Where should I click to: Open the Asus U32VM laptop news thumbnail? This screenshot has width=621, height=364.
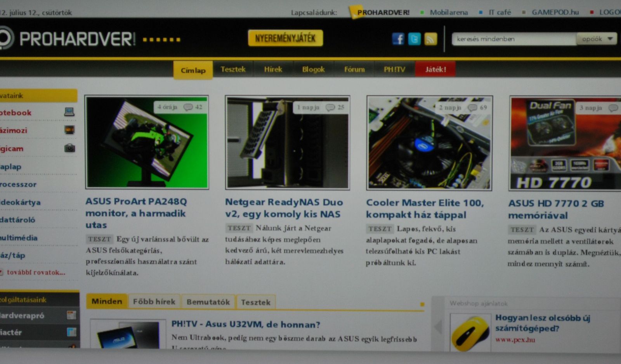tap(128, 334)
